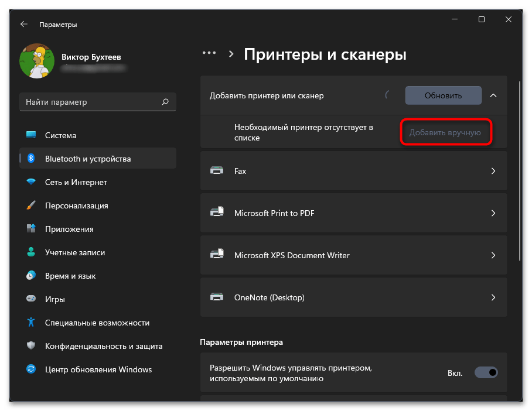
Task: Open the Система section
Action: [98, 135]
